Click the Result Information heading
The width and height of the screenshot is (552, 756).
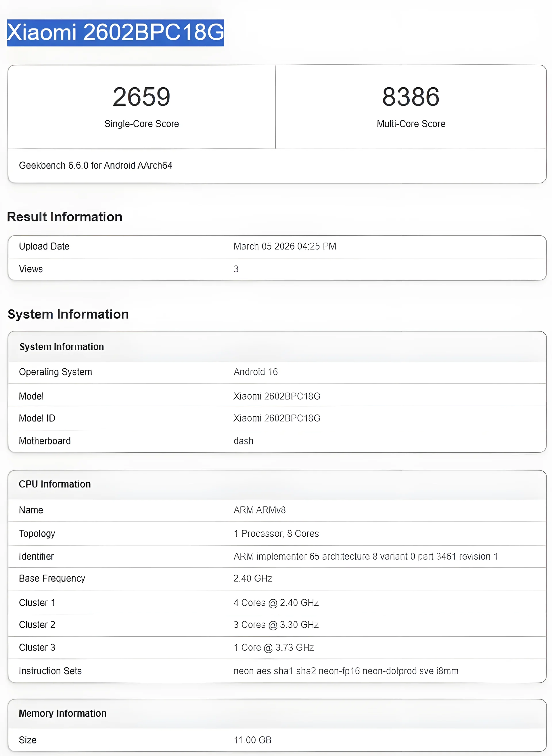tap(65, 216)
